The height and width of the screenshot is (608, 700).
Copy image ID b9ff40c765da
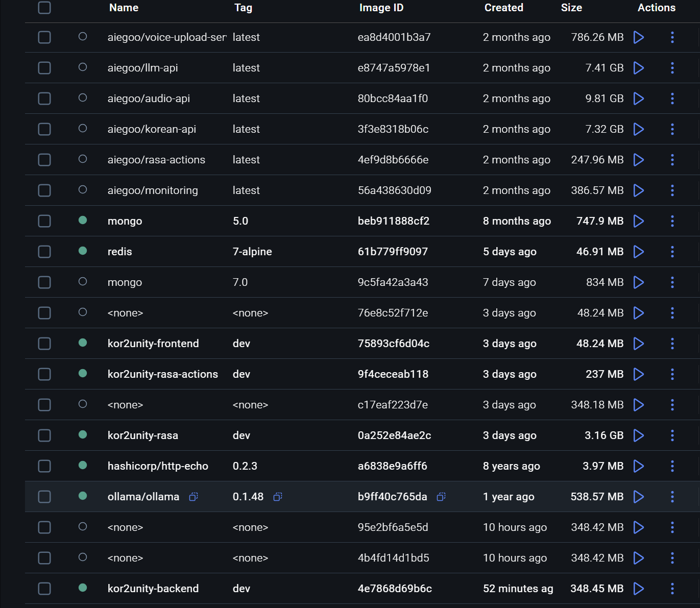441,497
